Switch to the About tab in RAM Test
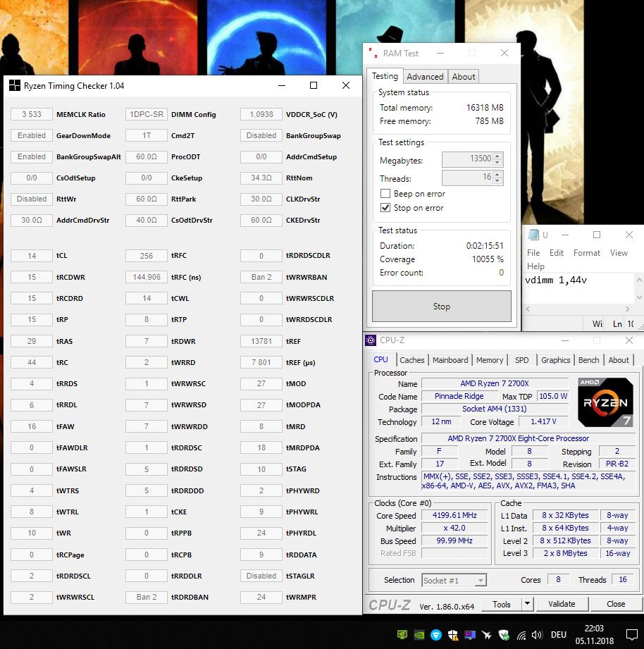The width and height of the screenshot is (644, 649). 464,77
